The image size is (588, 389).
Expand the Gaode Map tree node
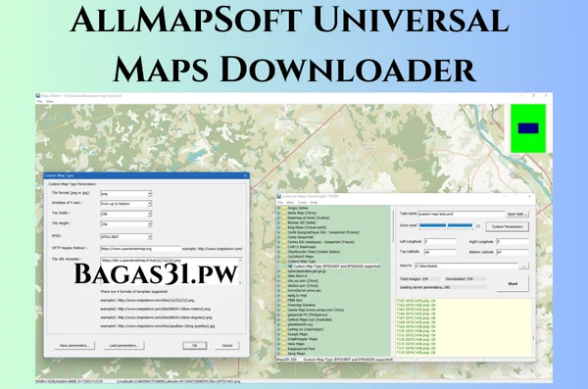click(278, 310)
